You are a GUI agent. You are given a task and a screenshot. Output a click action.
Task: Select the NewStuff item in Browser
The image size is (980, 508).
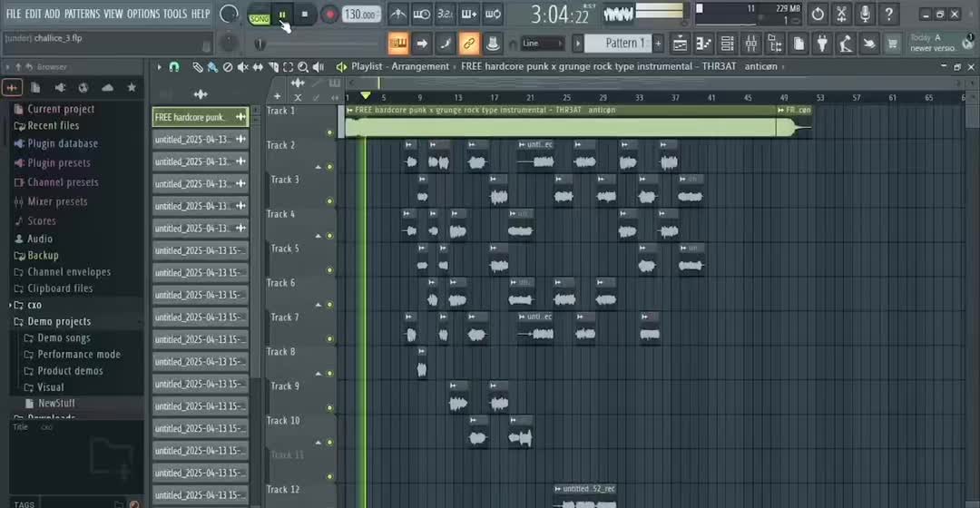pyautogui.click(x=56, y=404)
